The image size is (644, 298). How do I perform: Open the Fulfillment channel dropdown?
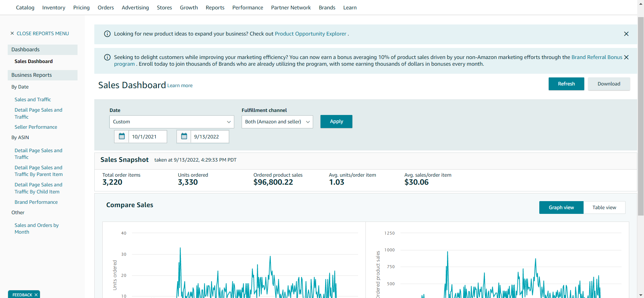277,122
